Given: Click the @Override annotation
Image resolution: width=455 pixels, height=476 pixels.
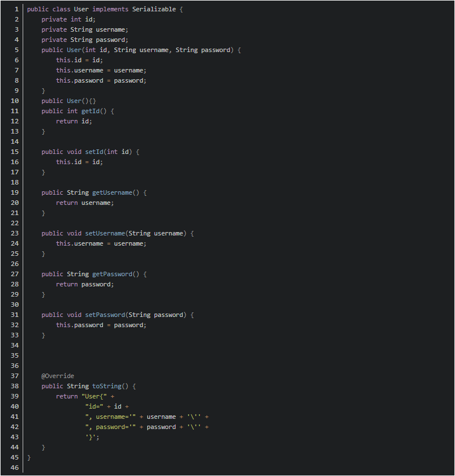Looking at the screenshot, I should coord(58,376).
